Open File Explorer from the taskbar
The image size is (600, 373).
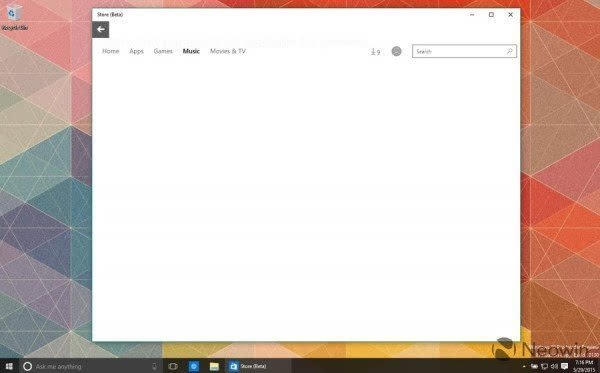click(x=214, y=366)
